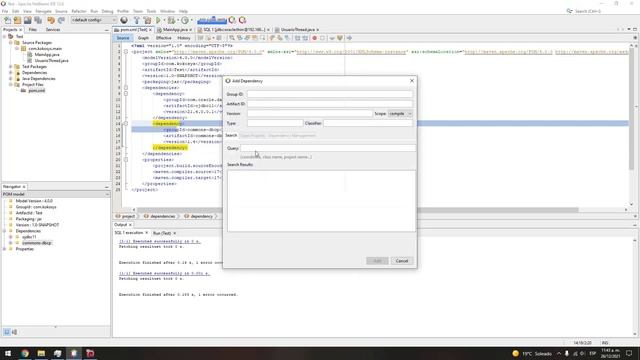Expand the Java Dependencies node
Screen dimensions: 640x360
click(11, 78)
